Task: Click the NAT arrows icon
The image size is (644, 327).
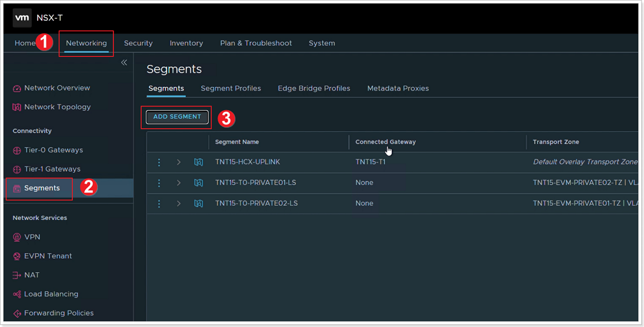Action: (x=17, y=275)
